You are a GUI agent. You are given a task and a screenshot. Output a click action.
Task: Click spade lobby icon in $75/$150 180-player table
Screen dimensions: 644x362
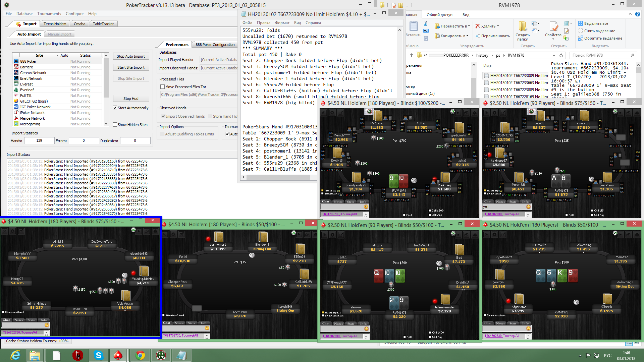[155, 231]
